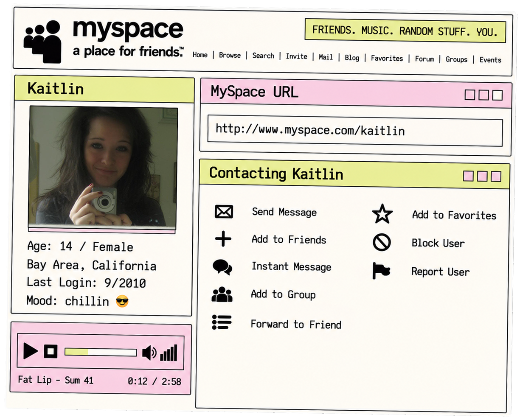The width and height of the screenshot is (520, 420).
Task: Click the 'MySpace URL' panel title
Action: coord(254,92)
